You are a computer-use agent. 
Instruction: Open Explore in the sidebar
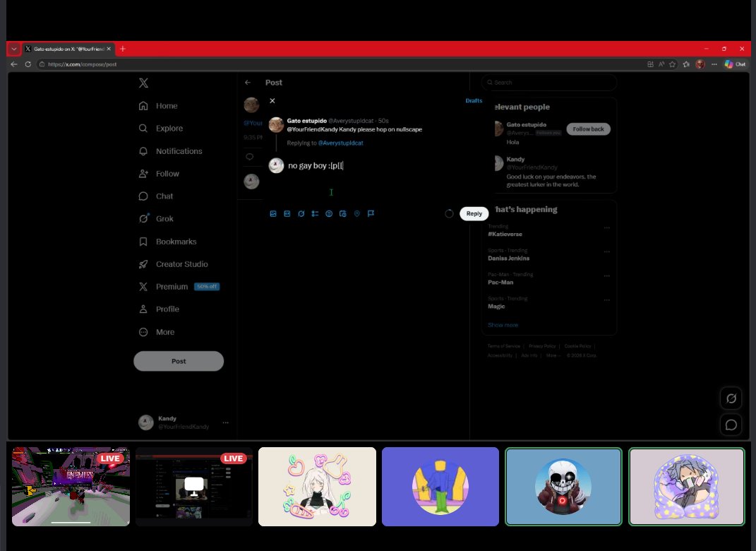pyautogui.click(x=160, y=129)
